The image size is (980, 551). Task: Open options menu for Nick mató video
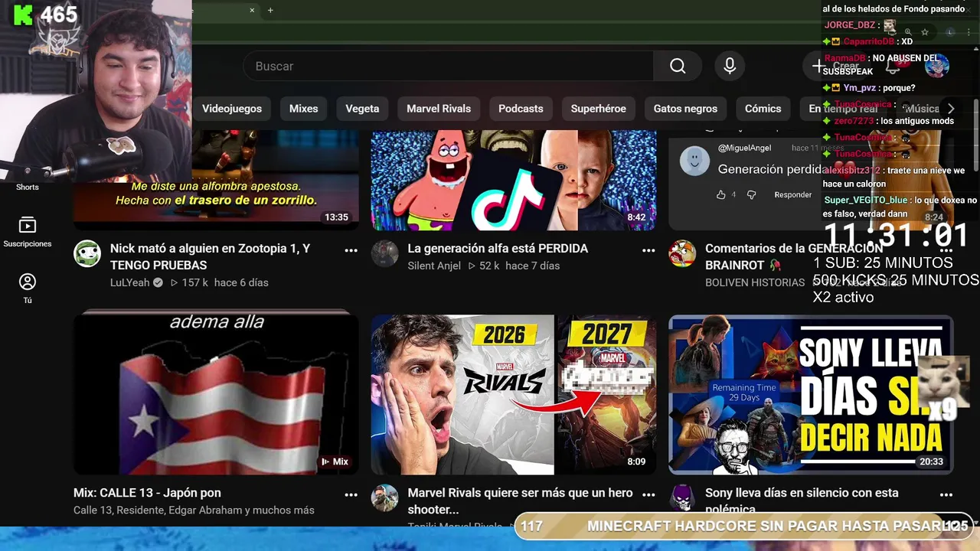point(351,250)
